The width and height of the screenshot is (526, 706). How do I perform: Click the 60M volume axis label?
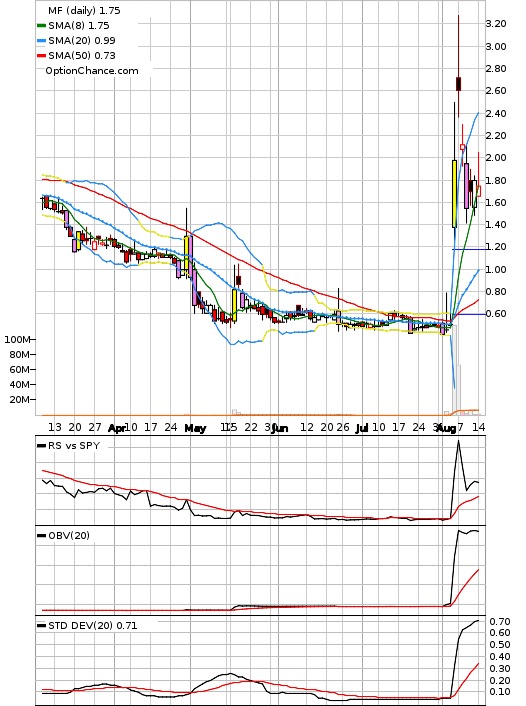tap(20, 370)
